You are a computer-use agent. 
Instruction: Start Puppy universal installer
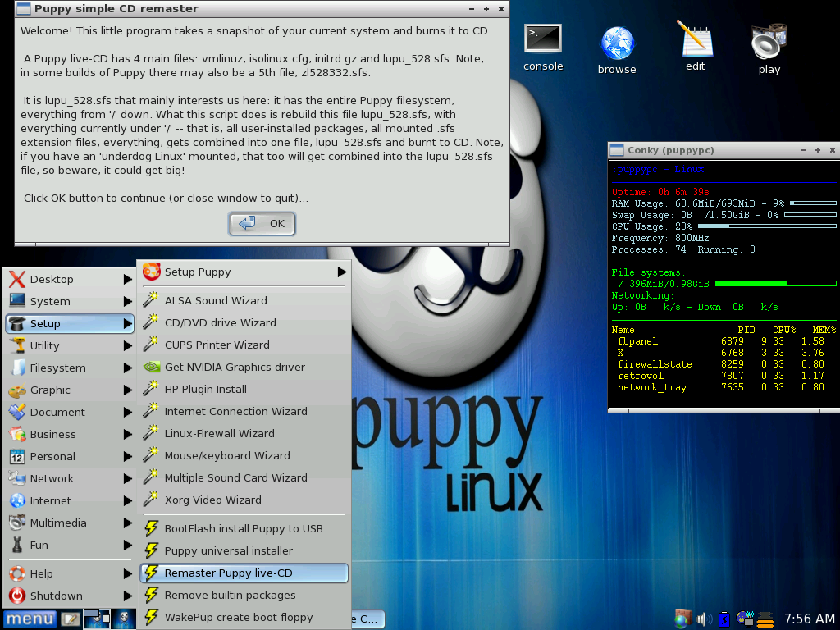point(244,550)
